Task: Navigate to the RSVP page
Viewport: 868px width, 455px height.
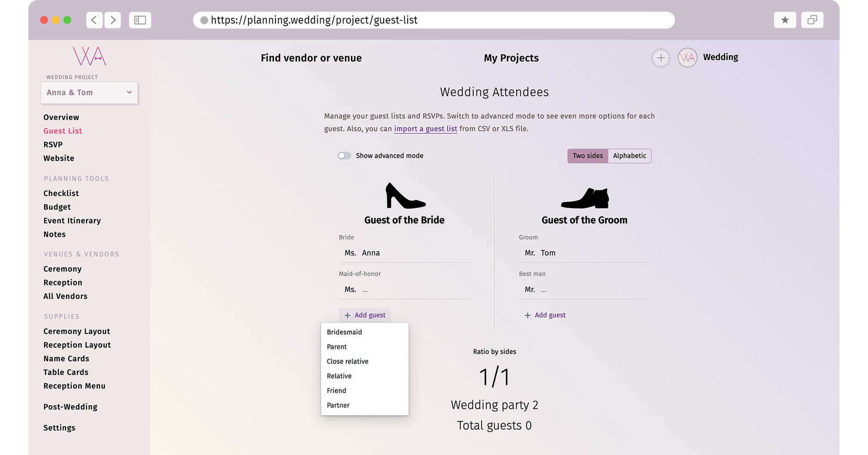Action: [x=53, y=144]
